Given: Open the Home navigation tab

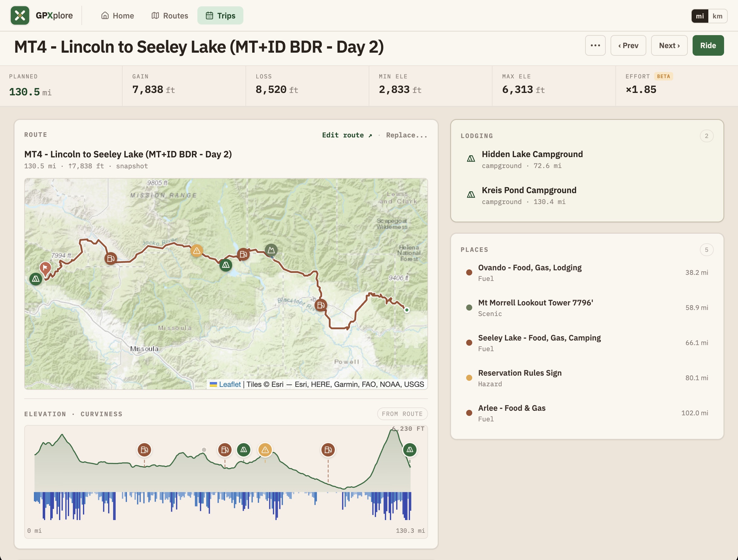Looking at the screenshot, I should click(x=117, y=16).
